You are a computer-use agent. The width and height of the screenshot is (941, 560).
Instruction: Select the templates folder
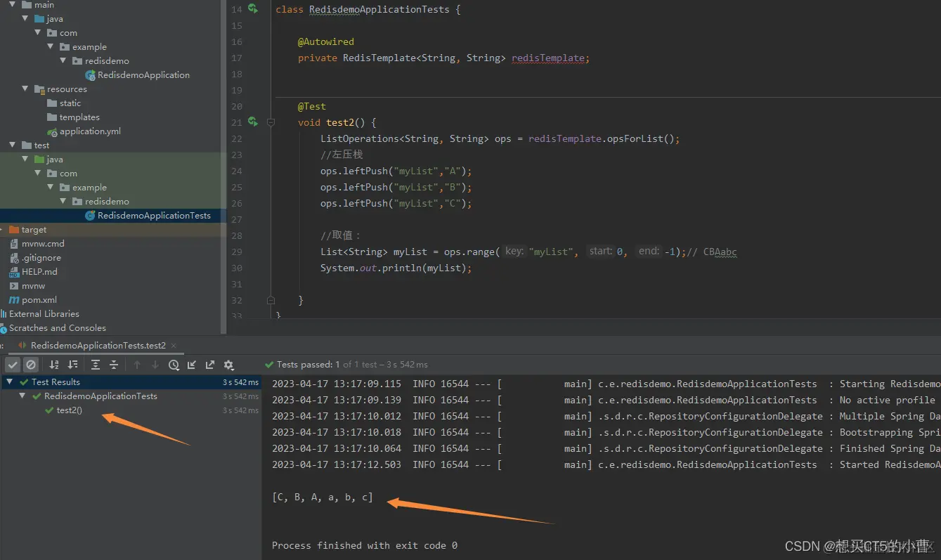click(79, 117)
